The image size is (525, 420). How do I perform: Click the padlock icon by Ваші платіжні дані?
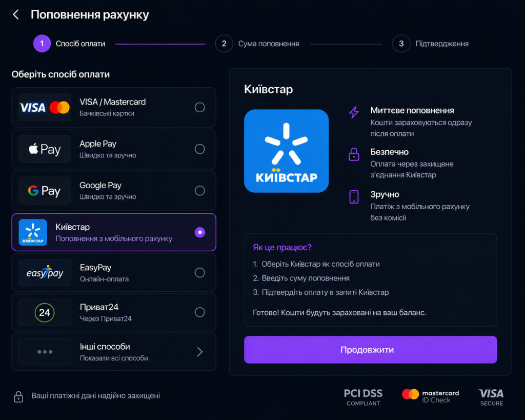point(18,396)
